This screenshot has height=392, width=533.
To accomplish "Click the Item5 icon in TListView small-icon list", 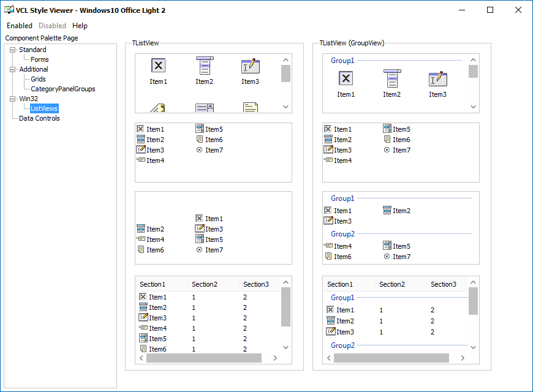I will coord(200,129).
